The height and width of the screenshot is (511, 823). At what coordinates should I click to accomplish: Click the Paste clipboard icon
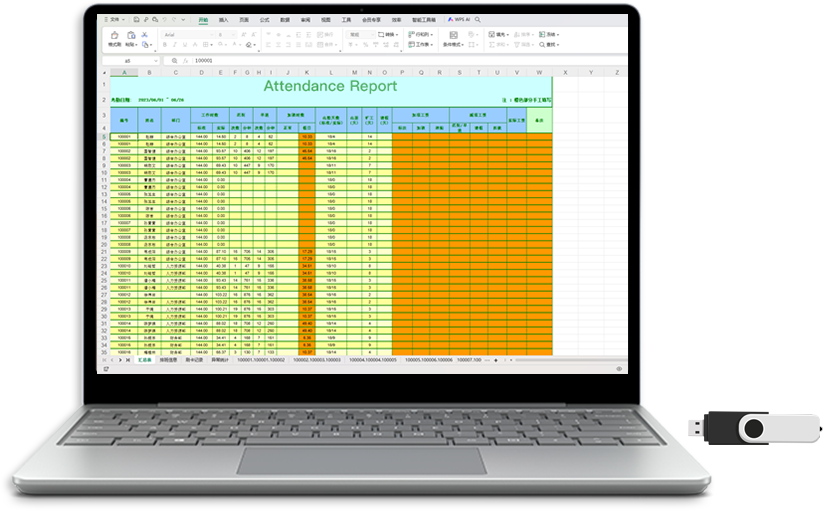tap(131, 36)
